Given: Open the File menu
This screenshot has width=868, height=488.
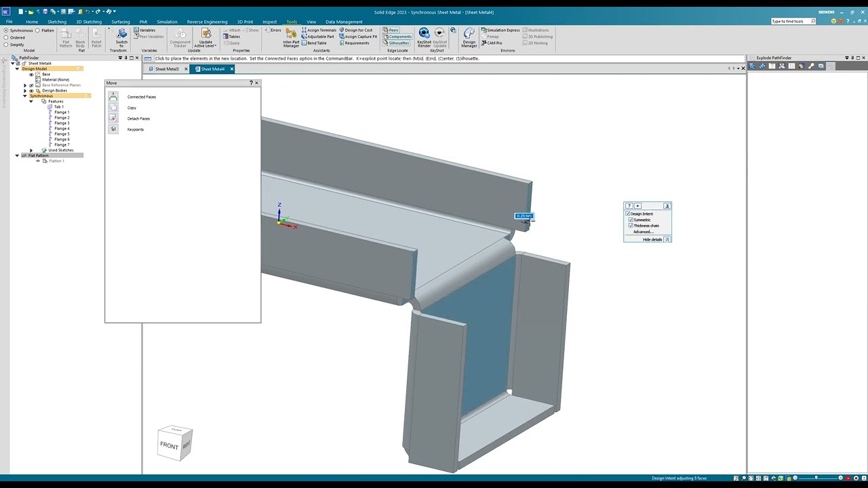Looking at the screenshot, I should 9,22.
